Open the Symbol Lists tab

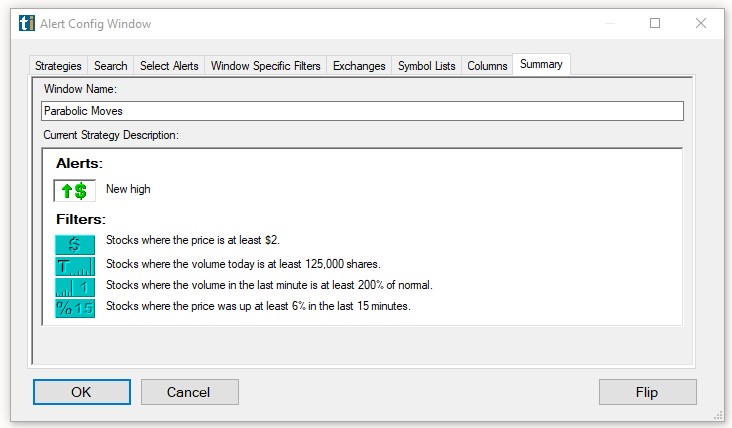[x=426, y=66]
